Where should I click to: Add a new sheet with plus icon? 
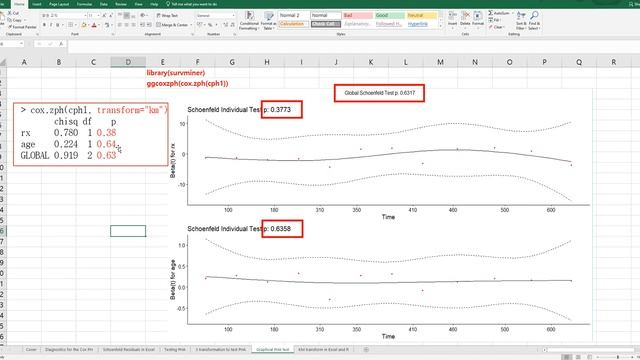(366, 349)
